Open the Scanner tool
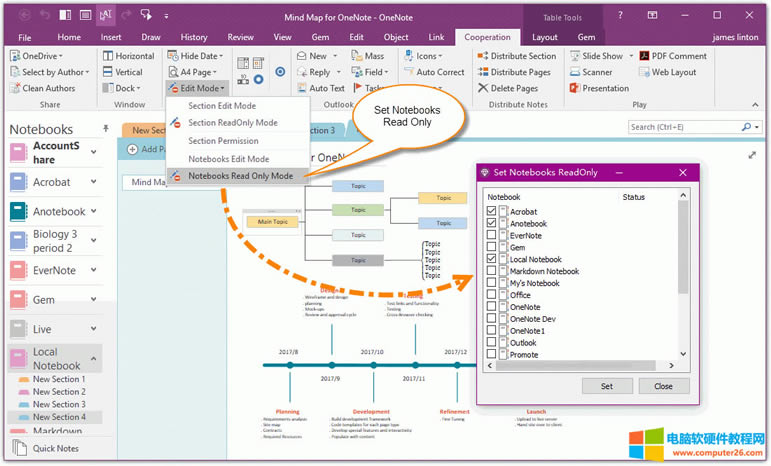This screenshot has width=771, height=466. click(x=591, y=72)
